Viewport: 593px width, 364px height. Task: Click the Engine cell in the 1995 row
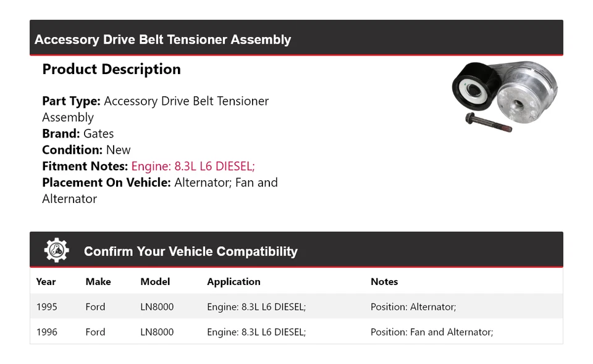[256, 307]
